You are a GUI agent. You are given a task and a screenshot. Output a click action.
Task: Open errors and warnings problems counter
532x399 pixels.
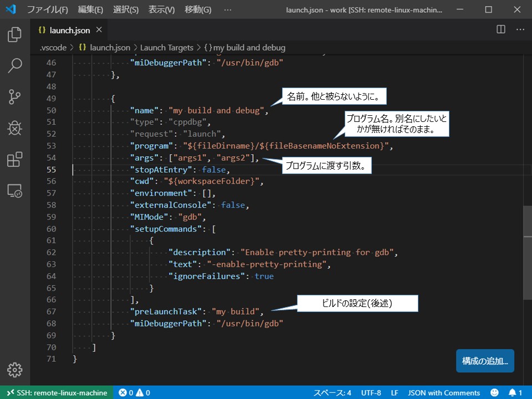[134, 392]
